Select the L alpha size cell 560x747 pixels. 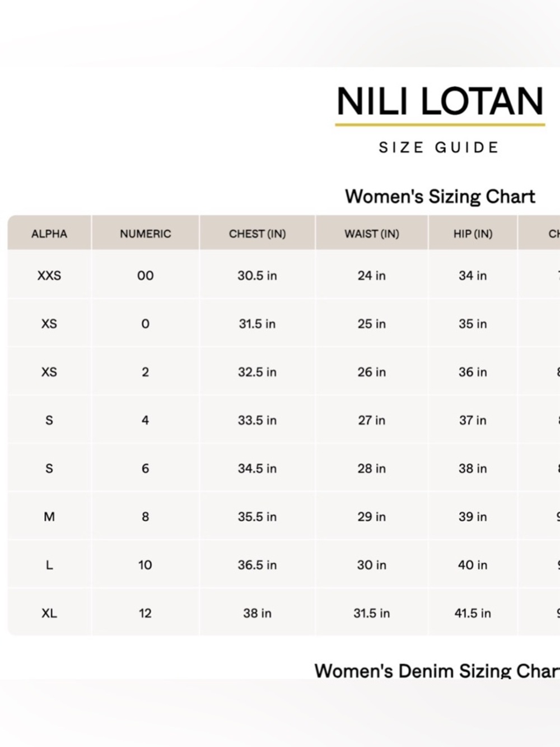49,565
